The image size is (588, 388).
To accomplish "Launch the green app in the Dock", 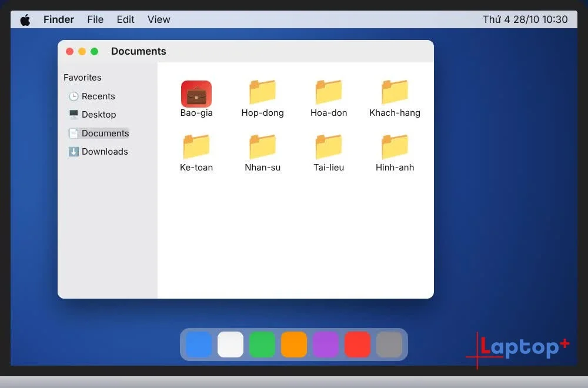I will coord(262,344).
